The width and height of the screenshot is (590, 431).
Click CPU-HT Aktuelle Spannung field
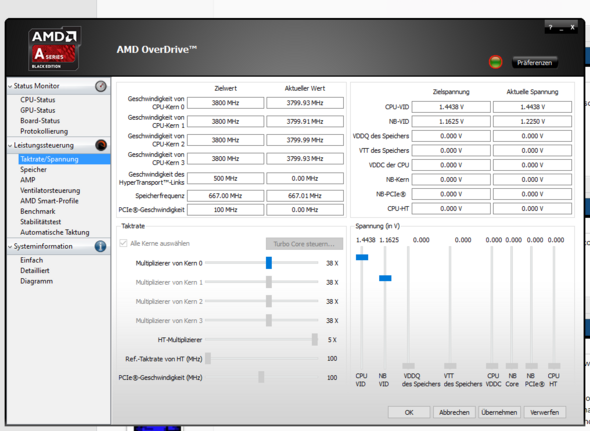point(532,209)
